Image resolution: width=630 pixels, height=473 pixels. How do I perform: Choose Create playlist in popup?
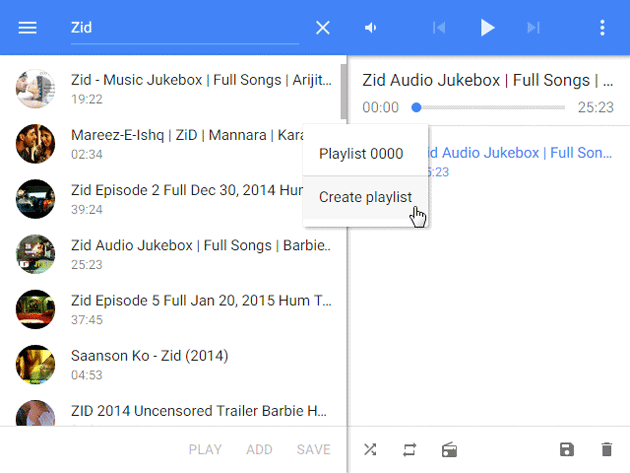365,197
